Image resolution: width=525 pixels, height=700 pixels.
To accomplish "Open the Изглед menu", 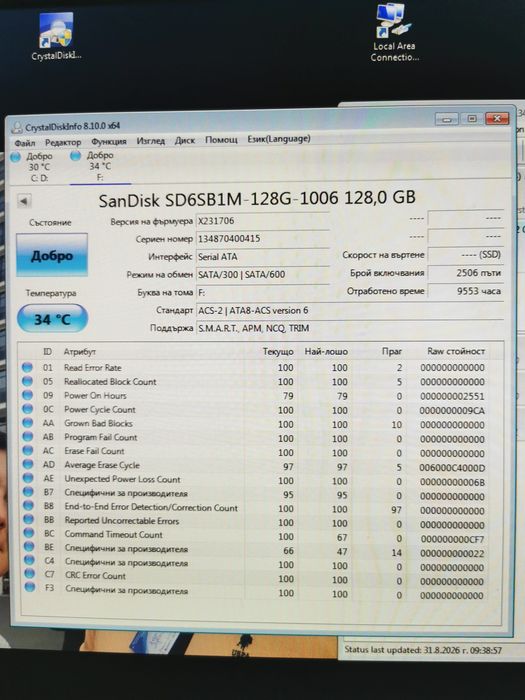I will pyautogui.click(x=150, y=141).
